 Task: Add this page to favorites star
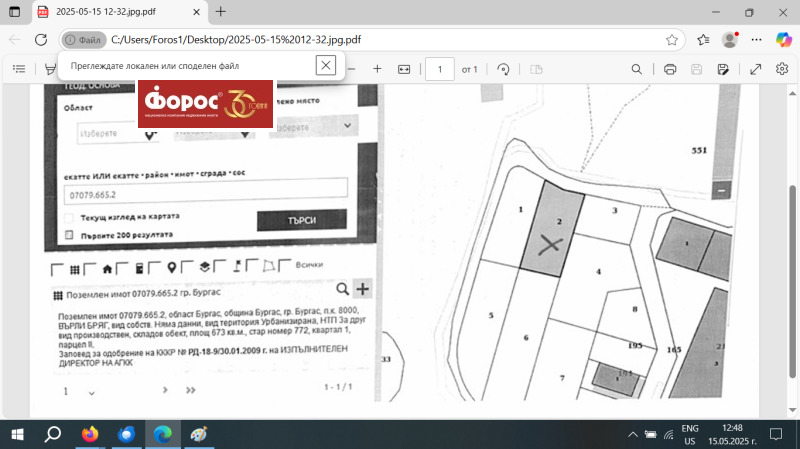[x=672, y=40]
